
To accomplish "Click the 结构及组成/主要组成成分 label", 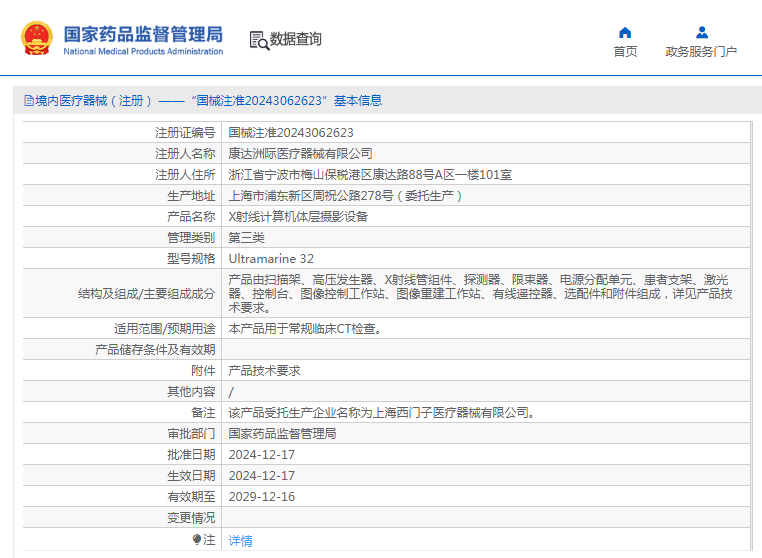I will point(146,294).
